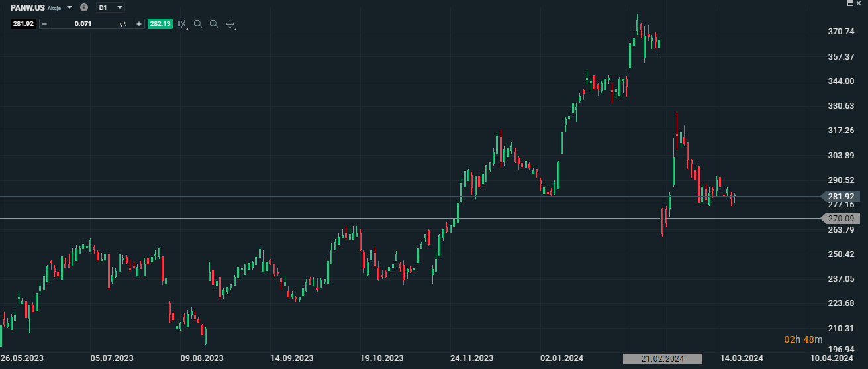
Task: Expand the PANW.US symbol dropdown arrow
Action: point(70,7)
